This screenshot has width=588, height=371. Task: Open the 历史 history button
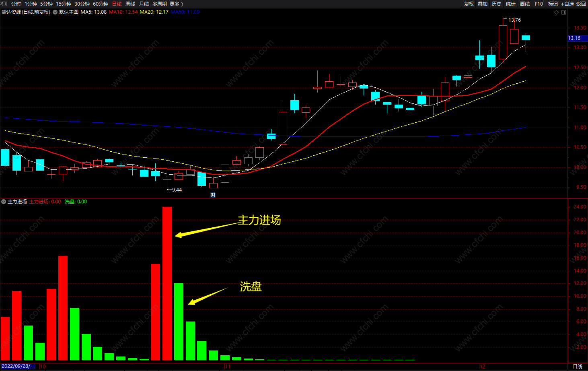(x=497, y=4)
